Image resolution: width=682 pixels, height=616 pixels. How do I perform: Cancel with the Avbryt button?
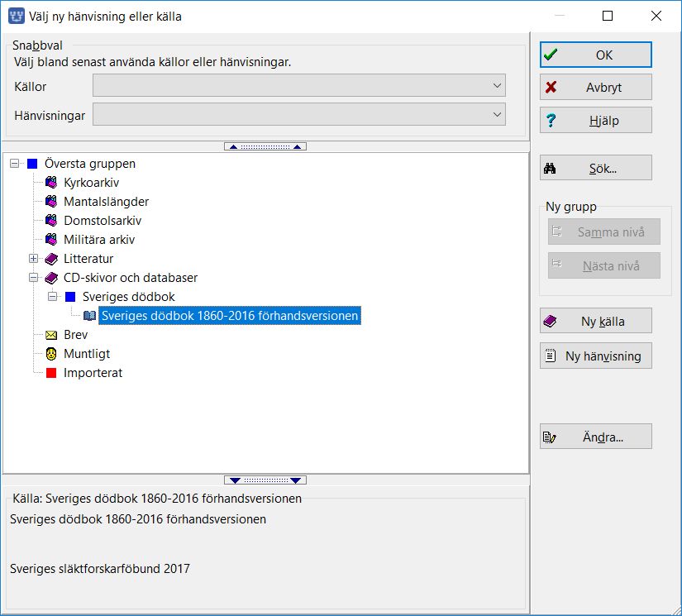596,87
